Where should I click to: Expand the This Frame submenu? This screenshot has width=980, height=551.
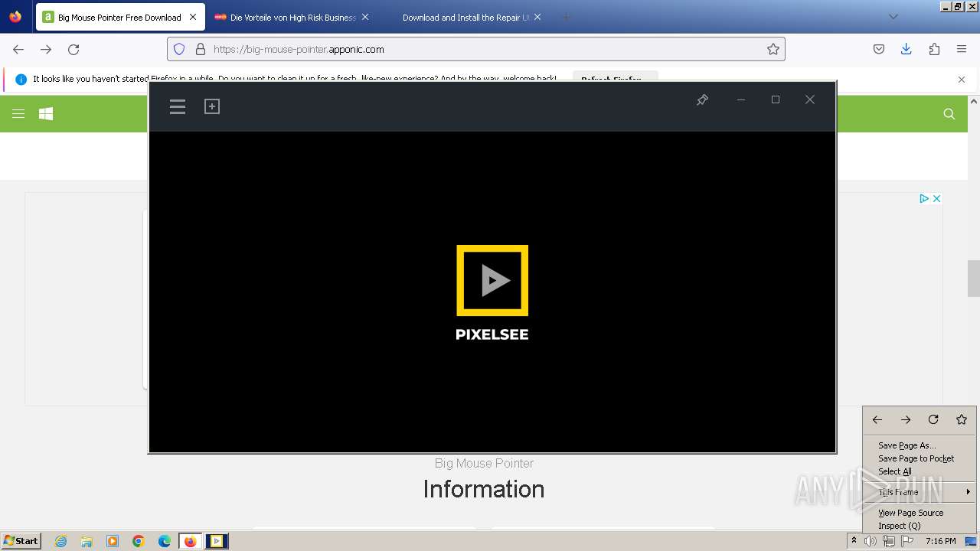click(919, 492)
